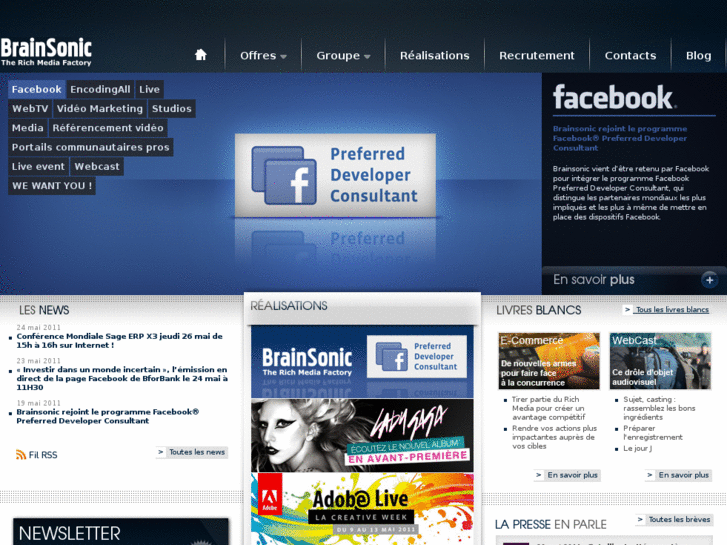Click the Preferred Developer Consultant banner image

tap(335, 175)
